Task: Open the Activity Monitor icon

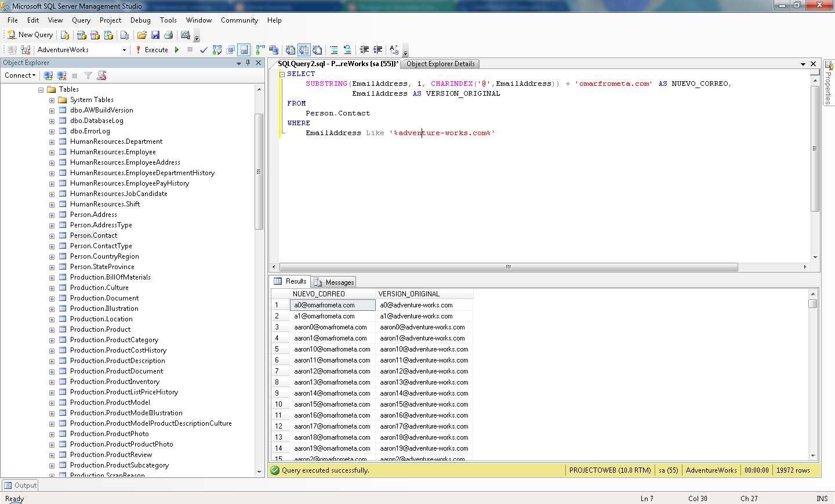Action: pos(186,35)
